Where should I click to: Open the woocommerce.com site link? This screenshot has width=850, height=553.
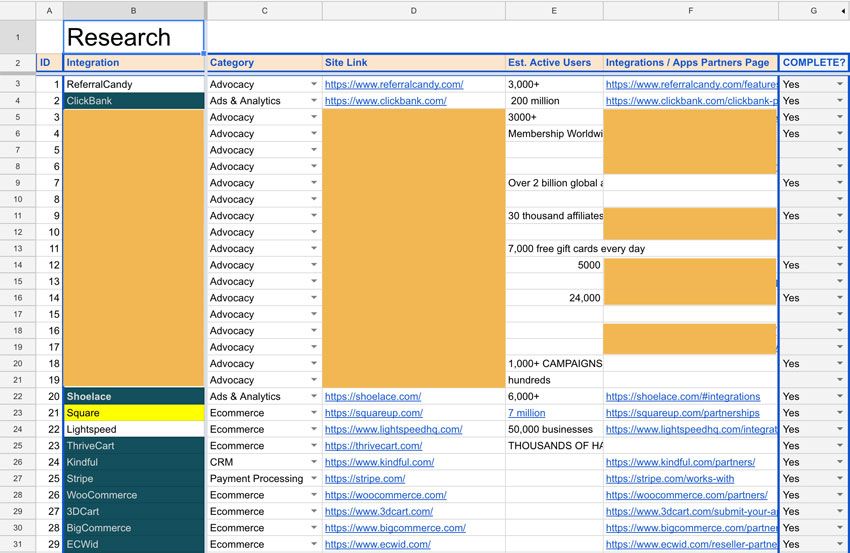[385, 494]
